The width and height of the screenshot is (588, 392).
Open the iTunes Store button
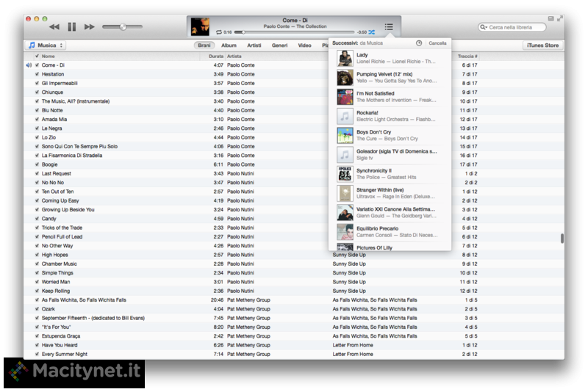pos(542,46)
